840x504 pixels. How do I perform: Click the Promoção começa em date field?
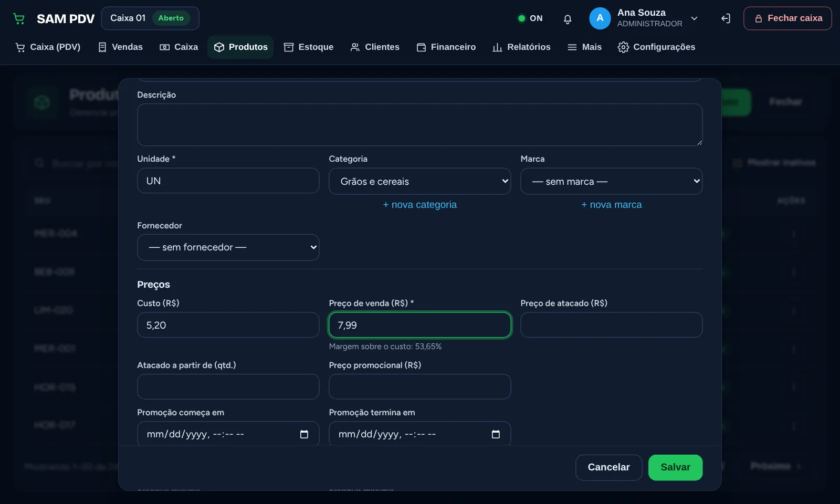pos(228,434)
